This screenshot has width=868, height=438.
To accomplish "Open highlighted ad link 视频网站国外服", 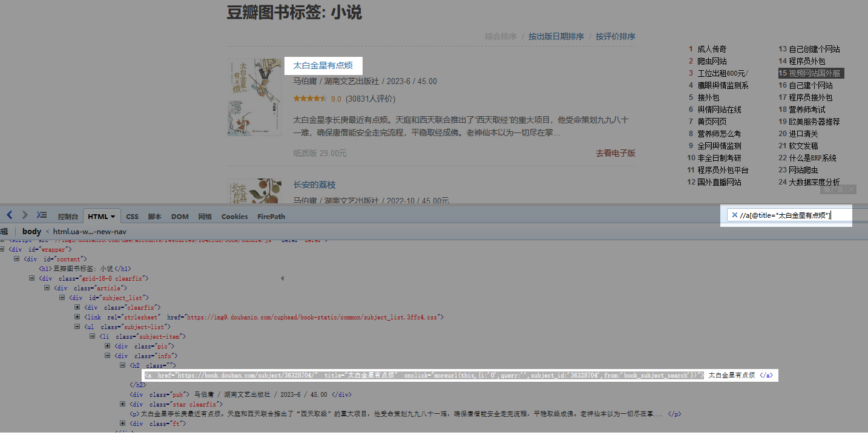I will pos(814,73).
